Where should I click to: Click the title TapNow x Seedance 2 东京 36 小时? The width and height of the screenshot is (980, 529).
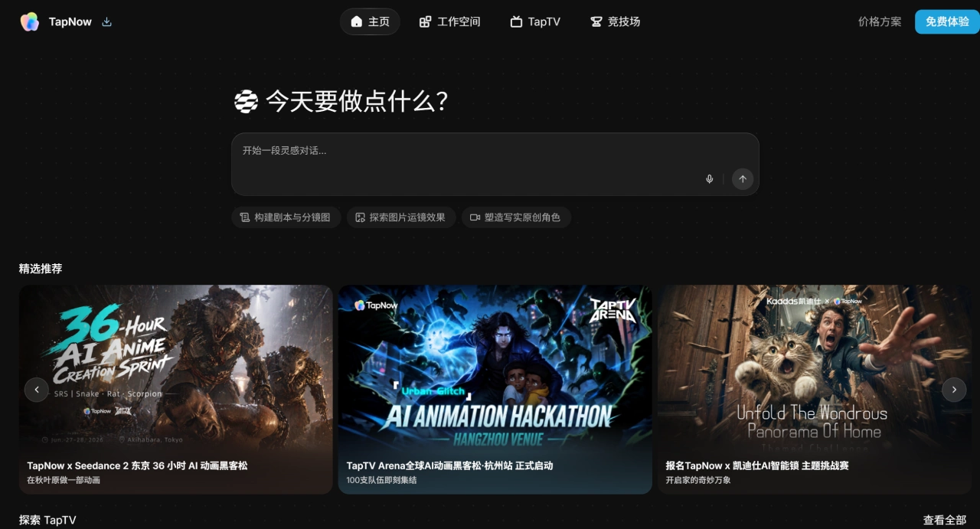coord(137,465)
